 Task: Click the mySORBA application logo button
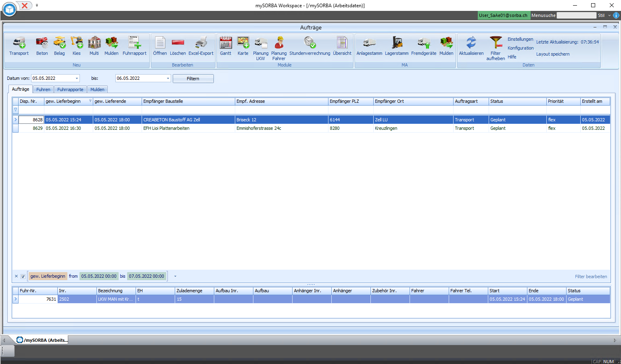click(9, 9)
